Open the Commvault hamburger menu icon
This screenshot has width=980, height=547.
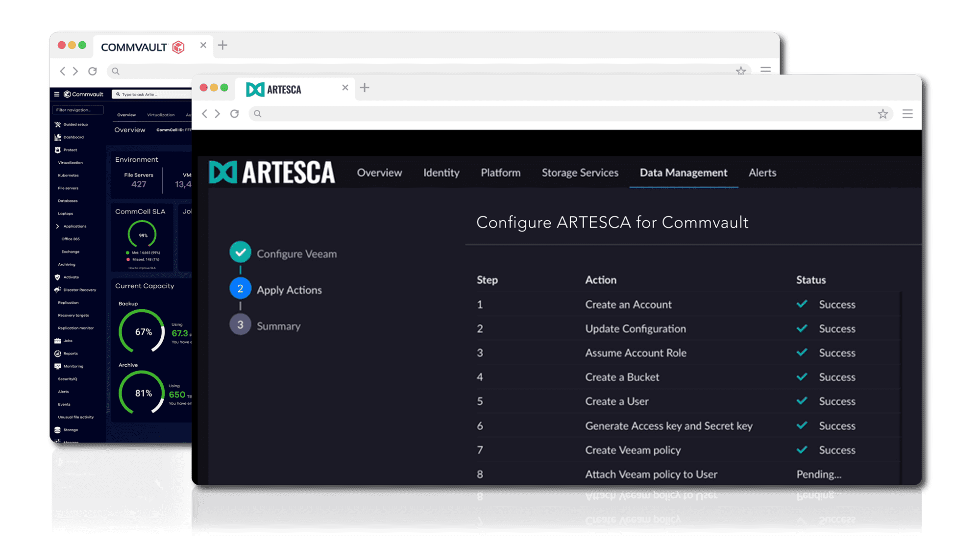coord(56,94)
